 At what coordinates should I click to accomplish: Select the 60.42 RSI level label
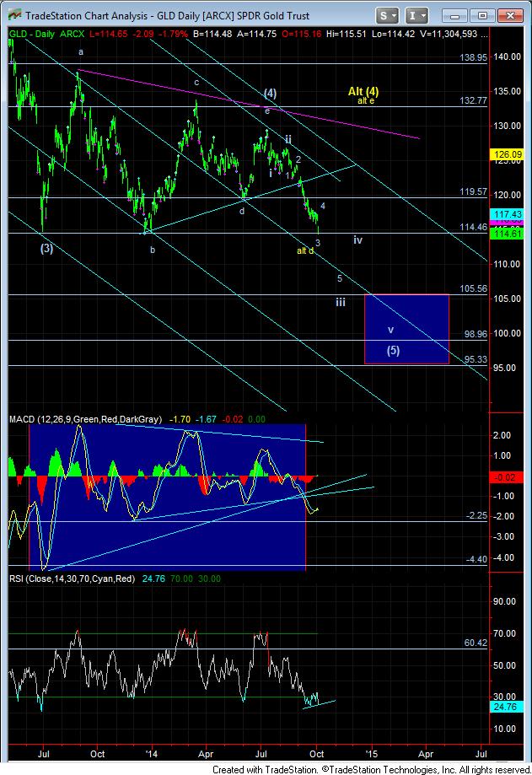[476, 643]
